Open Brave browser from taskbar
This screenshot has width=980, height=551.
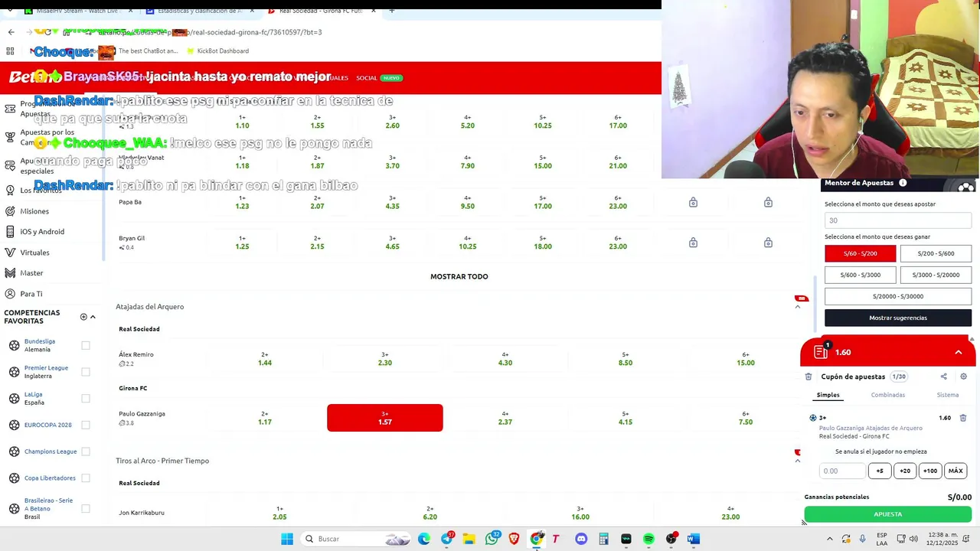[514, 539]
